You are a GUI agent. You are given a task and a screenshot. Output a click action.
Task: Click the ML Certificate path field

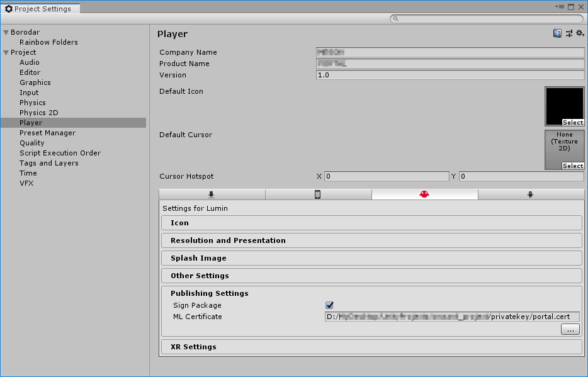tap(452, 317)
